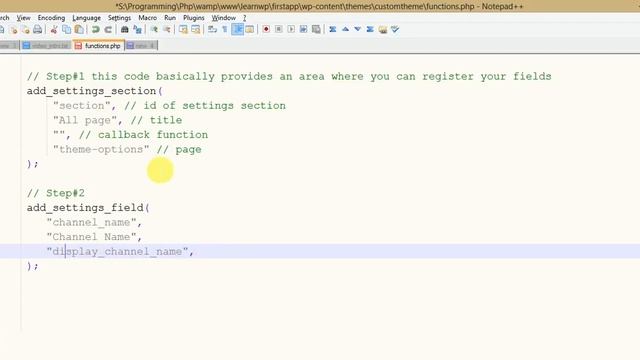Screen dimensions: 640x360
Task: Place cursor in "Channel Name" string
Action: click(x=91, y=237)
